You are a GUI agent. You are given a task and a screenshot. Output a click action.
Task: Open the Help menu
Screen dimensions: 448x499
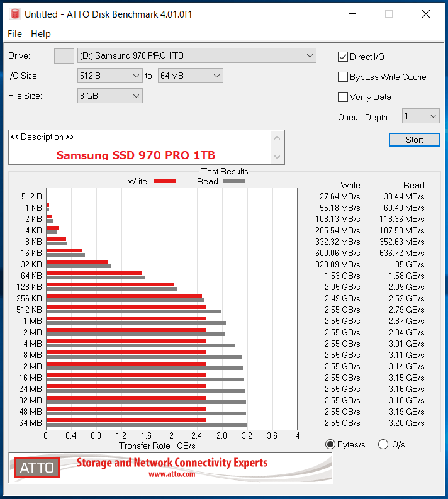click(x=41, y=34)
